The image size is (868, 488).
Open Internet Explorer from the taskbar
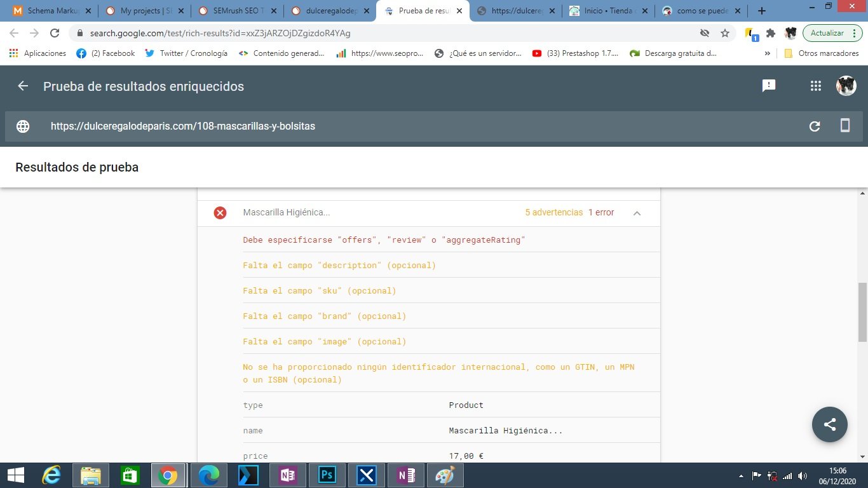[x=51, y=475]
